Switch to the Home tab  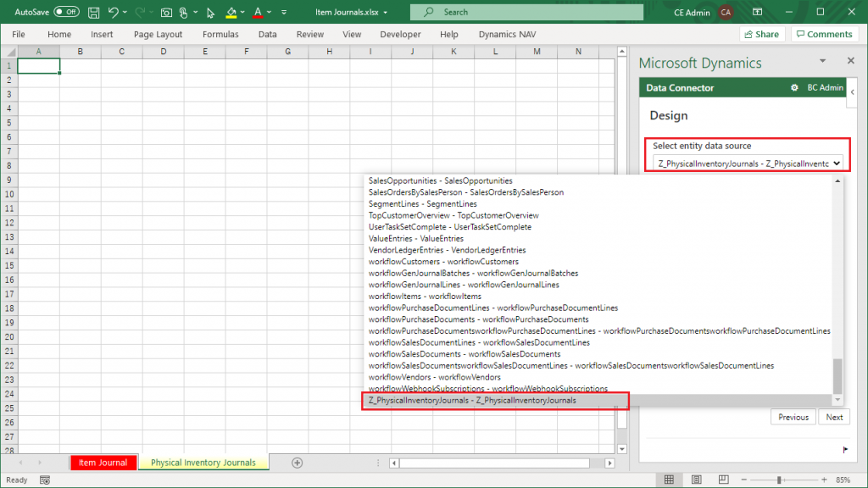pos(59,34)
